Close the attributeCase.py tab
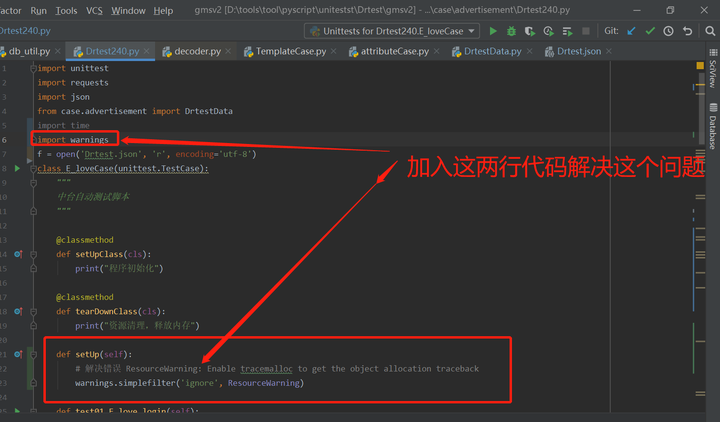This screenshot has height=422, width=720. coord(436,51)
